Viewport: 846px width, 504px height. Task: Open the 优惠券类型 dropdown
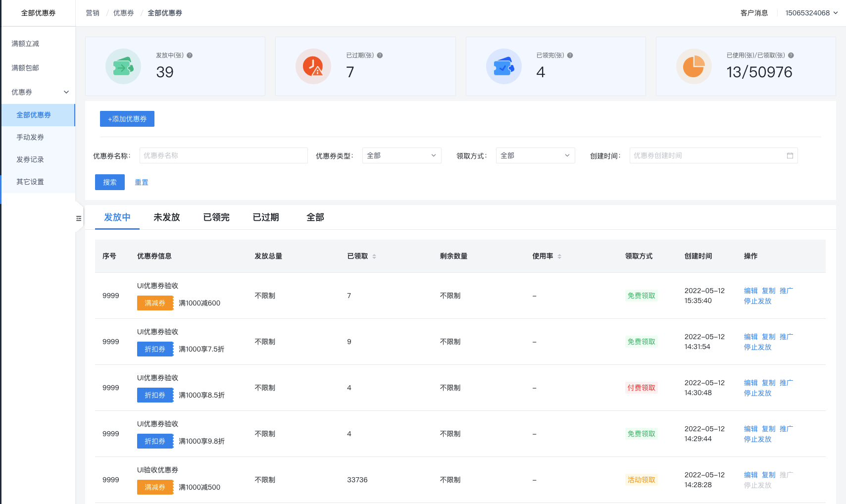click(401, 155)
